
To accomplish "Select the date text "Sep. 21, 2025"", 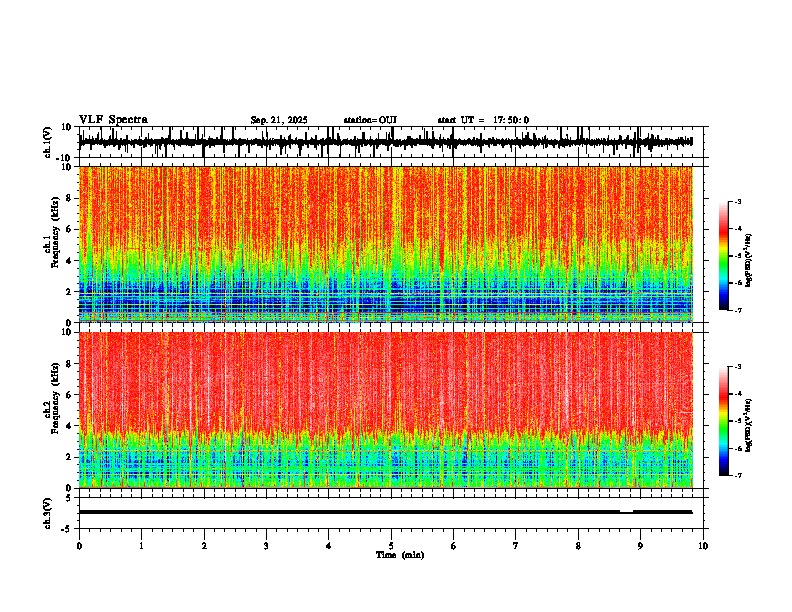I will coord(279,120).
